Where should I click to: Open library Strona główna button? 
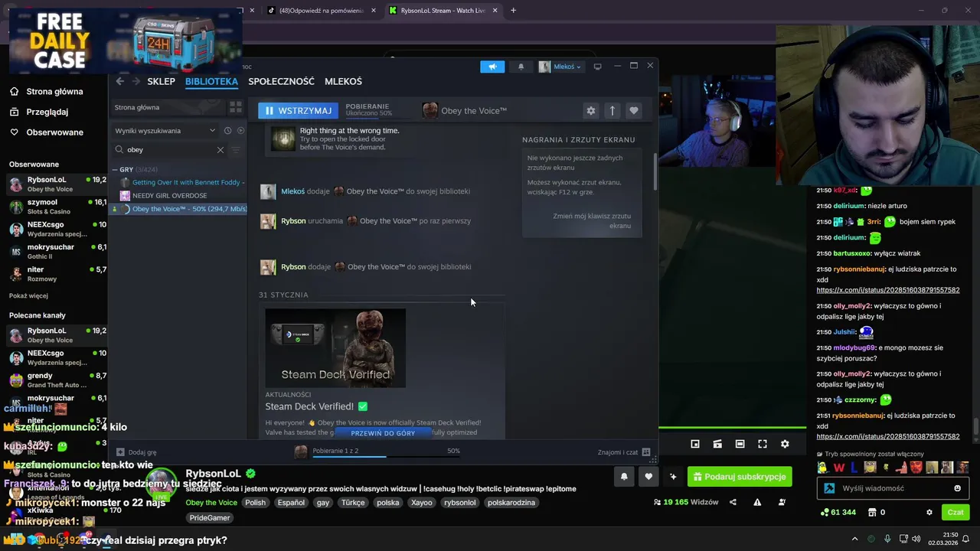167,107
